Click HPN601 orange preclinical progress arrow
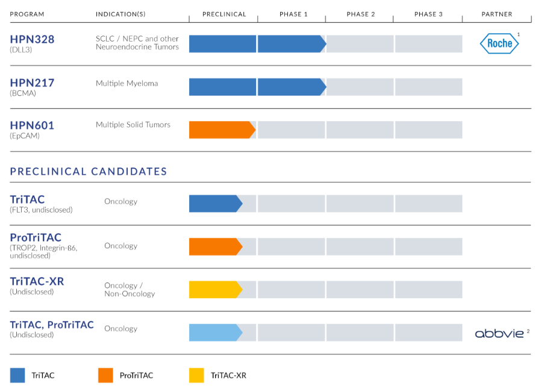The image size is (550, 392). [x=222, y=129]
